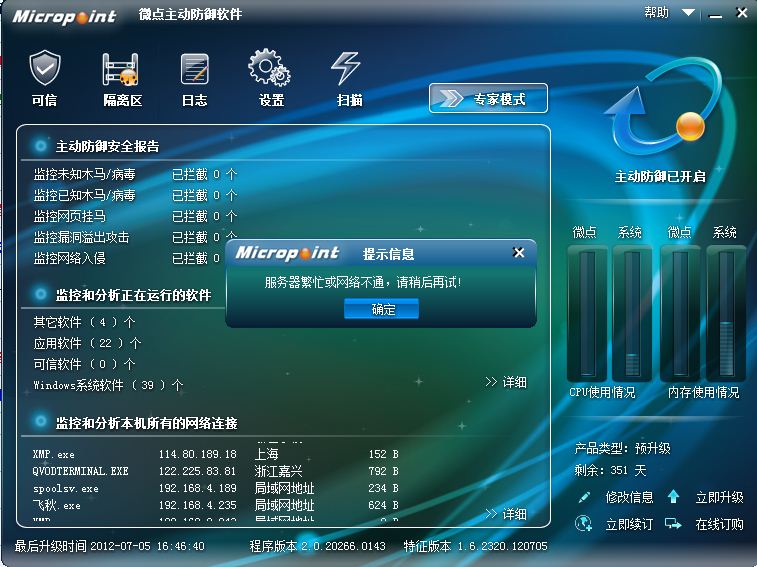Click the pencil icon beside 修改信息
757x567 pixels.
[x=584, y=497]
